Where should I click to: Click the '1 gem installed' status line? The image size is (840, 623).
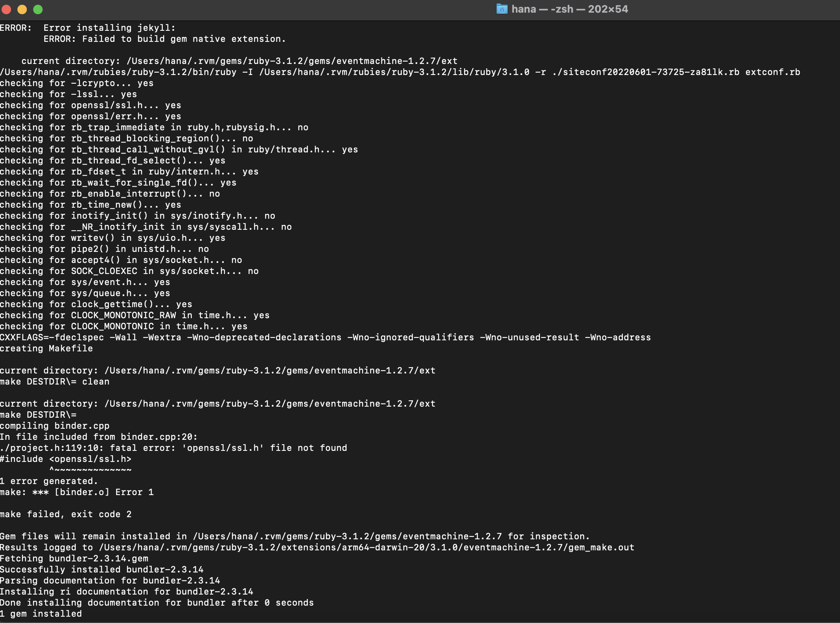(41, 614)
